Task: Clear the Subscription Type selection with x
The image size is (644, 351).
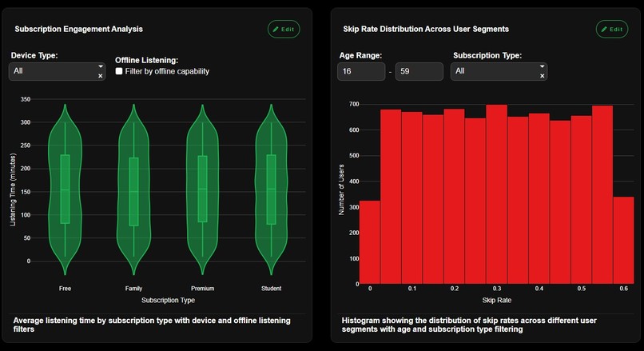Action: click(543, 76)
